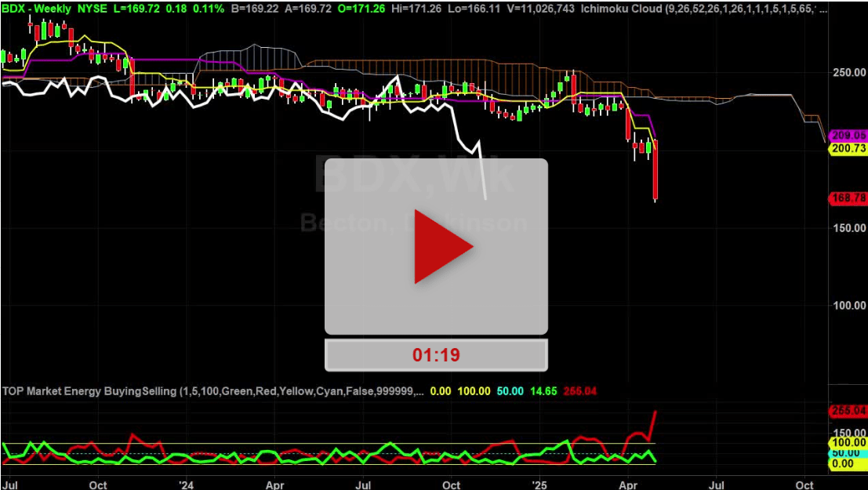Select the volume value V=11,026,743

(x=540, y=9)
